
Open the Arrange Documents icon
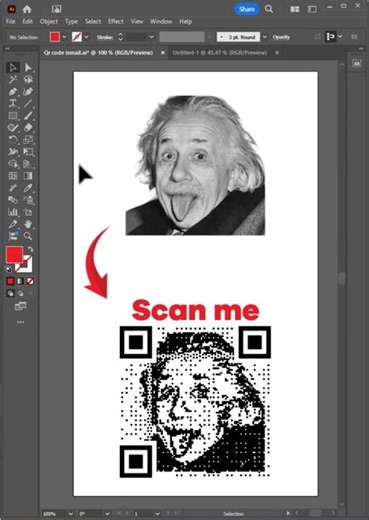point(295,9)
